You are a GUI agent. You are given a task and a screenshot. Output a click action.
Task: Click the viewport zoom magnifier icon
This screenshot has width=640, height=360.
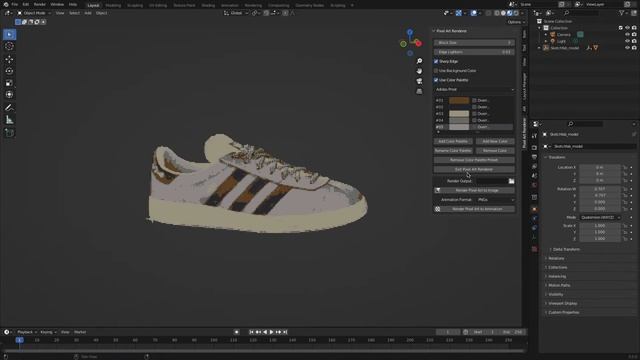click(x=419, y=61)
